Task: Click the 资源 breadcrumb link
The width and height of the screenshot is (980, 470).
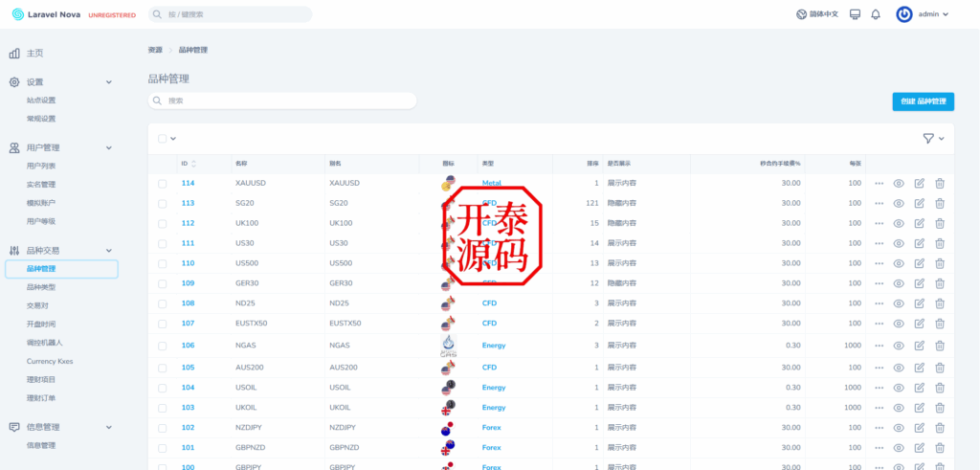Action: (x=155, y=50)
